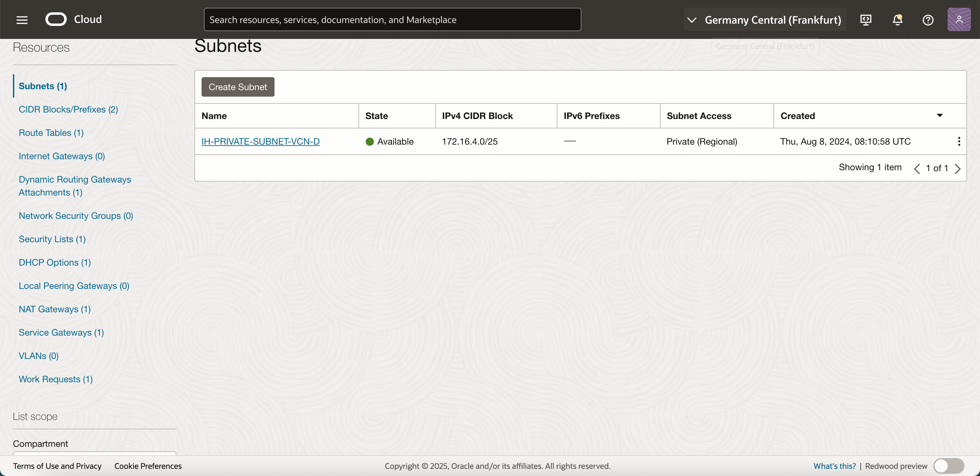The height and width of the screenshot is (476, 980).
Task: Click the Create Subnet button
Action: [x=238, y=87]
